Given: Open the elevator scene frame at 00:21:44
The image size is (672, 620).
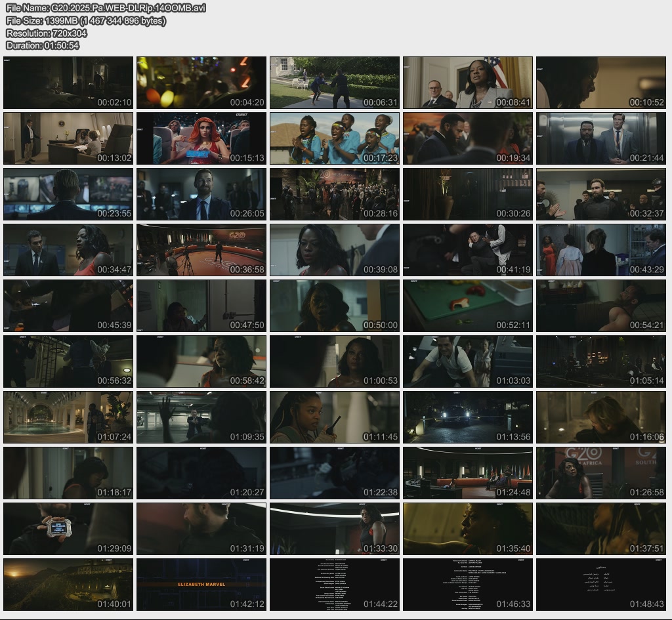Looking at the screenshot, I should [601, 138].
